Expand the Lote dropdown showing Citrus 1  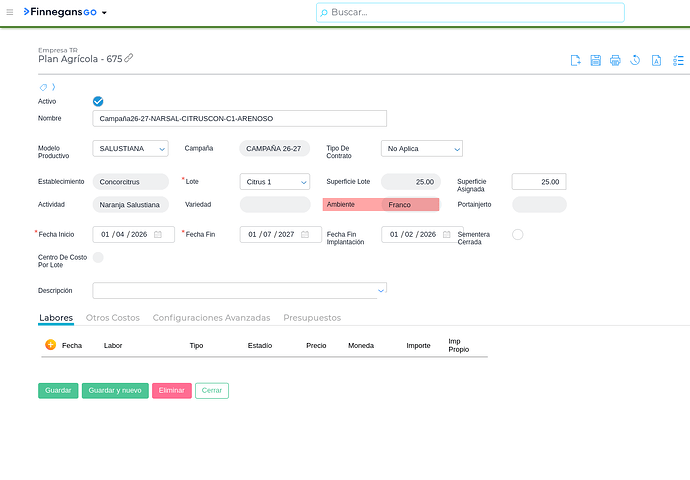pos(275,182)
